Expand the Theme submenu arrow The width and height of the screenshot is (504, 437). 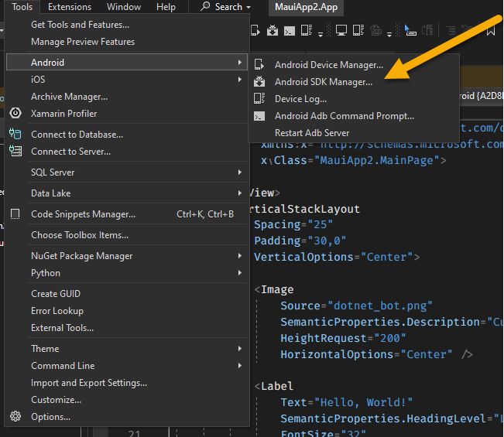pyautogui.click(x=240, y=348)
